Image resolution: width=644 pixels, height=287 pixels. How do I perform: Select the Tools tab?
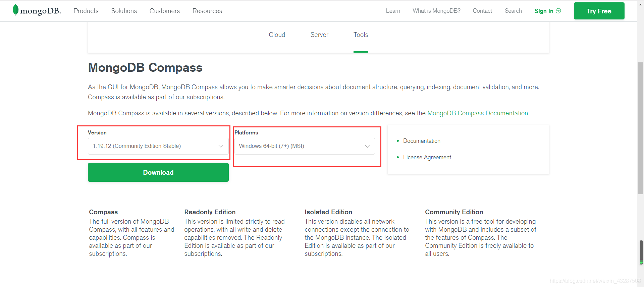361,35
